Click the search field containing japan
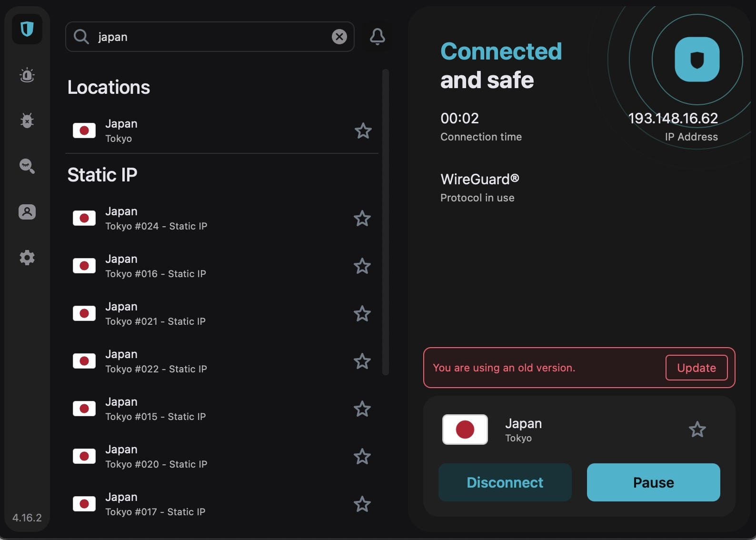 coord(210,37)
